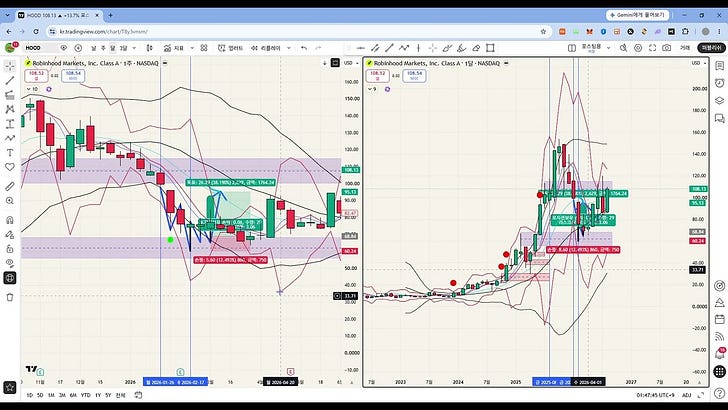Toggle ADJ adjusted data button
The height and width of the screenshot is (410, 728).
[687, 395]
